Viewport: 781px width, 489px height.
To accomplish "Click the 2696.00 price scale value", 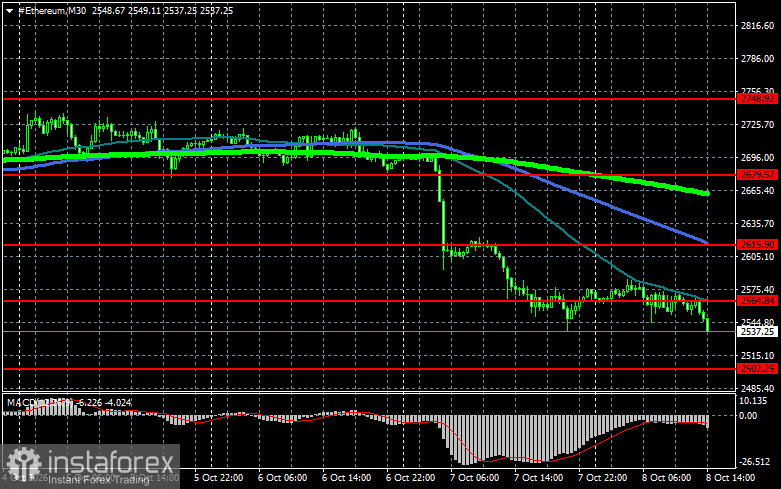I will pyautogui.click(x=757, y=157).
